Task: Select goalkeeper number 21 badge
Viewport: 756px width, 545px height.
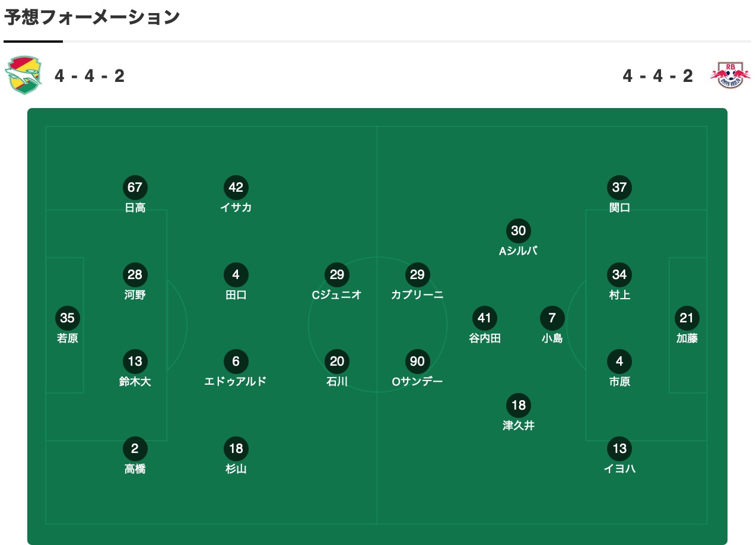Action: pyautogui.click(x=687, y=318)
